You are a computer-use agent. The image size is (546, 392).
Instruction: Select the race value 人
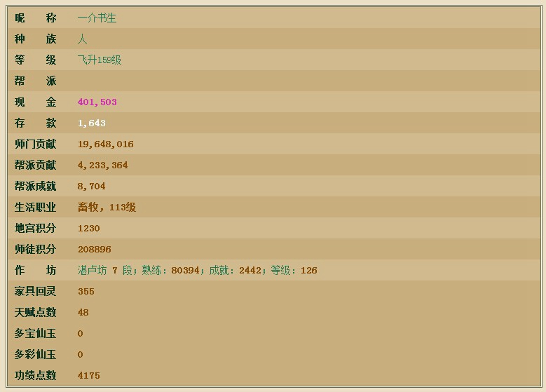click(x=82, y=39)
